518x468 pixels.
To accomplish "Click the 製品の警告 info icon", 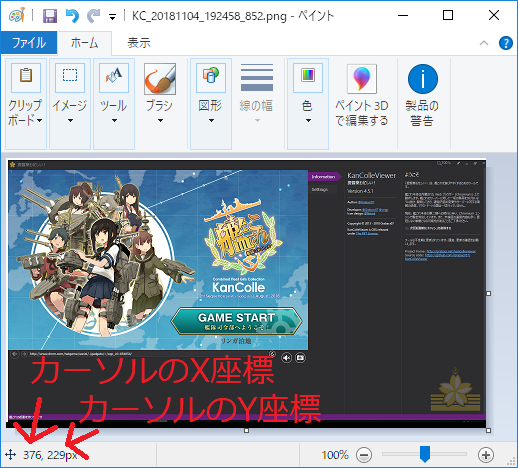I will tap(422, 95).
